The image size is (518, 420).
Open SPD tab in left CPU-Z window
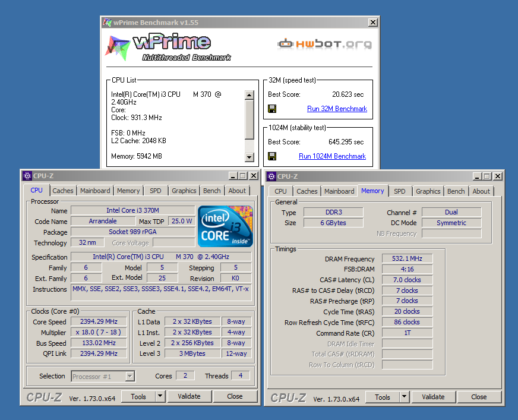click(x=155, y=191)
